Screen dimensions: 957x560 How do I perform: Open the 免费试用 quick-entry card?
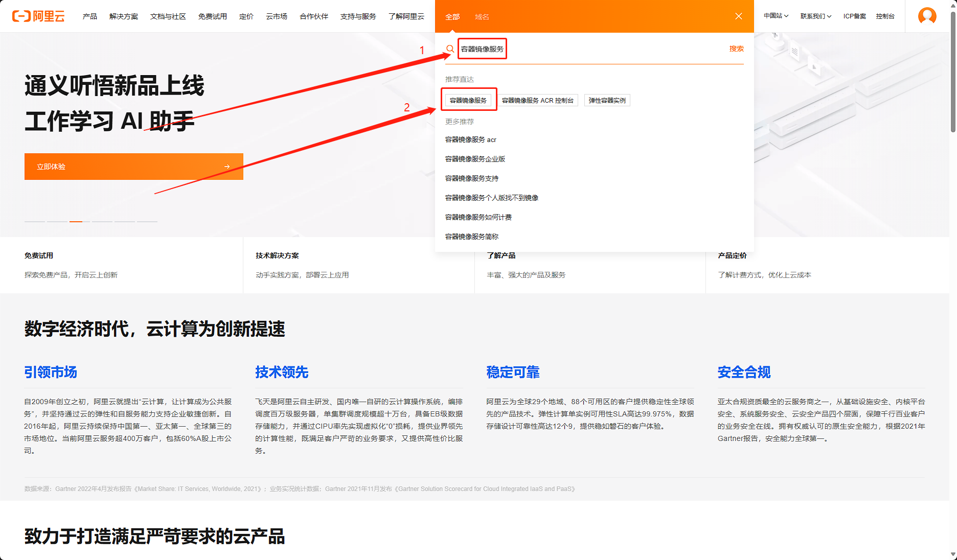[x=122, y=265]
